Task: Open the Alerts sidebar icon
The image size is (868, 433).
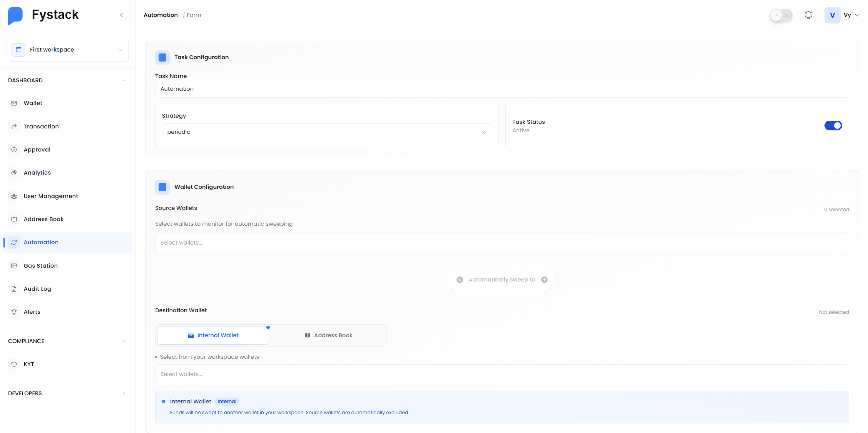Action: pos(14,312)
